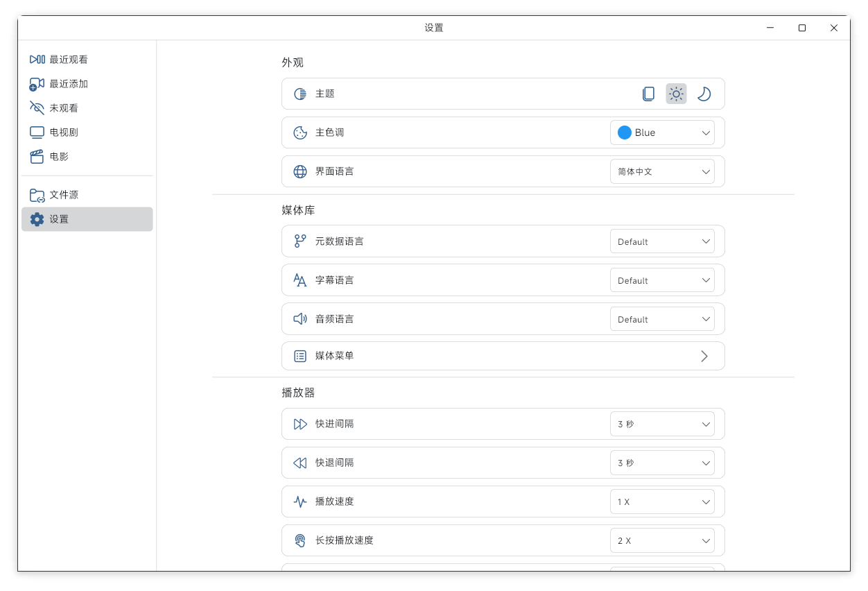Open the 界面语言 dropdown
Image resolution: width=868 pixels, height=591 pixels.
pyautogui.click(x=662, y=171)
